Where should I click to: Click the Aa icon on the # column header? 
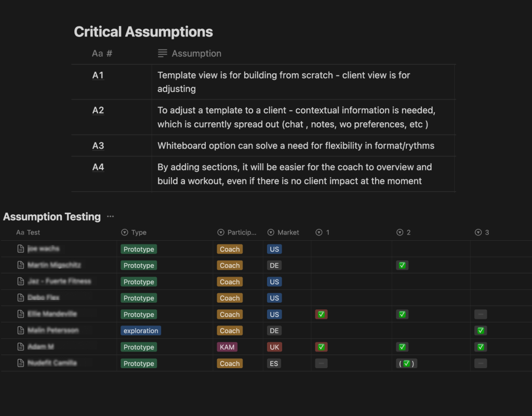97,54
